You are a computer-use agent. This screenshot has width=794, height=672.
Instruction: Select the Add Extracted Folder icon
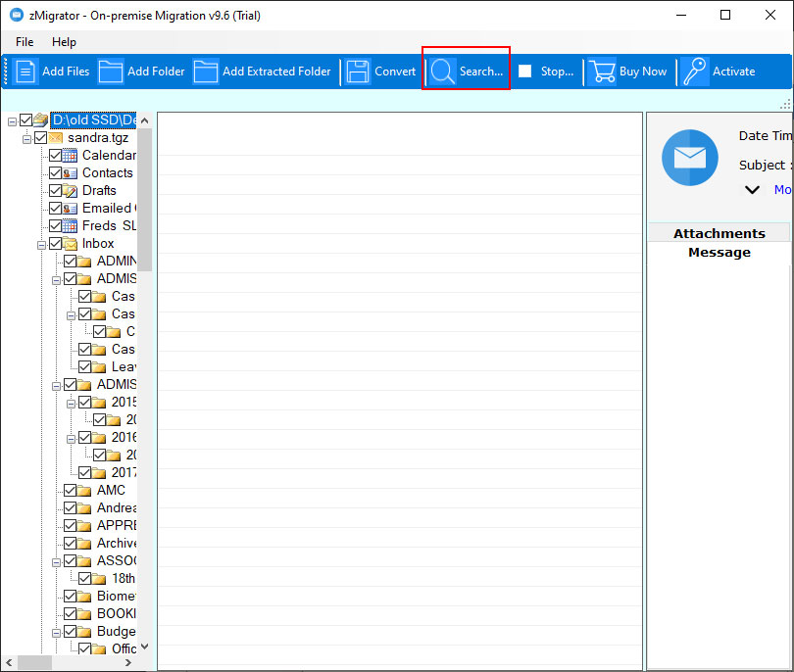tap(206, 72)
